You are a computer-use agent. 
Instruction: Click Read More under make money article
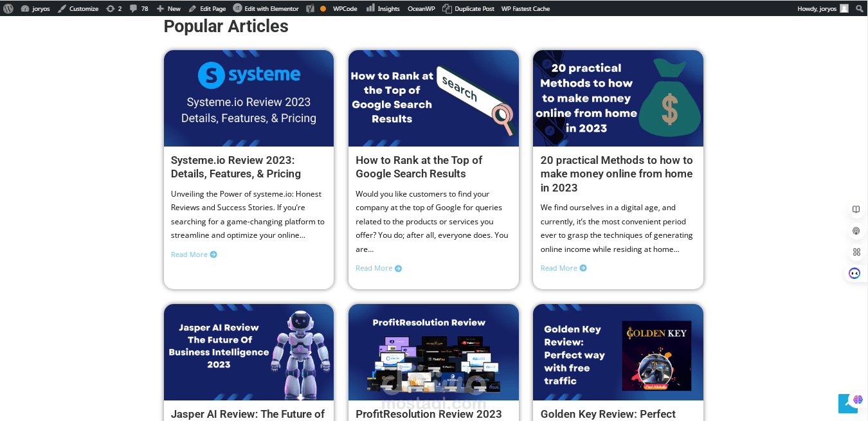tap(564, 268)
